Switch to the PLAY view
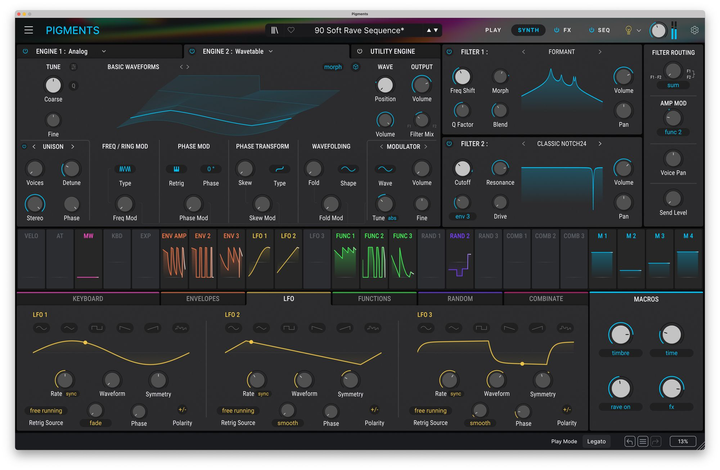Viewport: 720px width, 470px height. coord(493,30)
